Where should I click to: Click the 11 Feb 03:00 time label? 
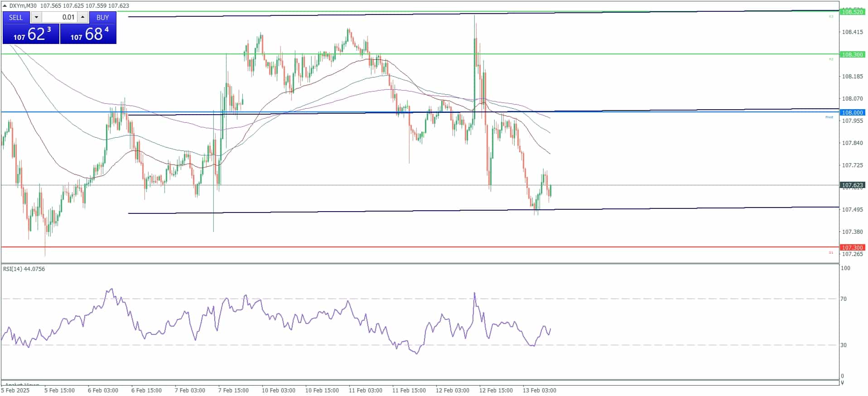click(x=366, y=390)
